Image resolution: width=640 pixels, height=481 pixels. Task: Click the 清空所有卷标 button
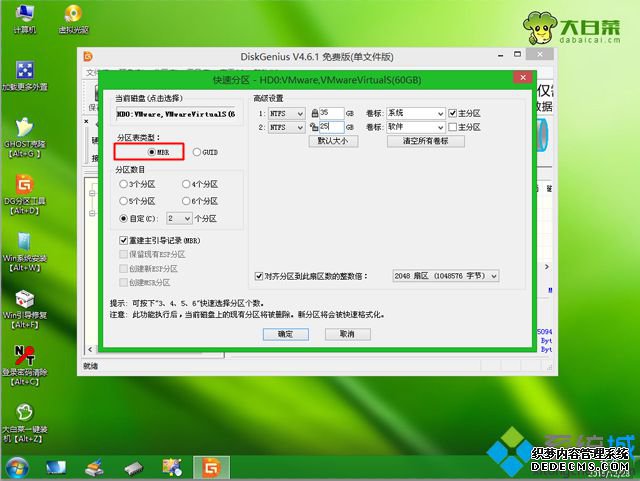[426, 141]
